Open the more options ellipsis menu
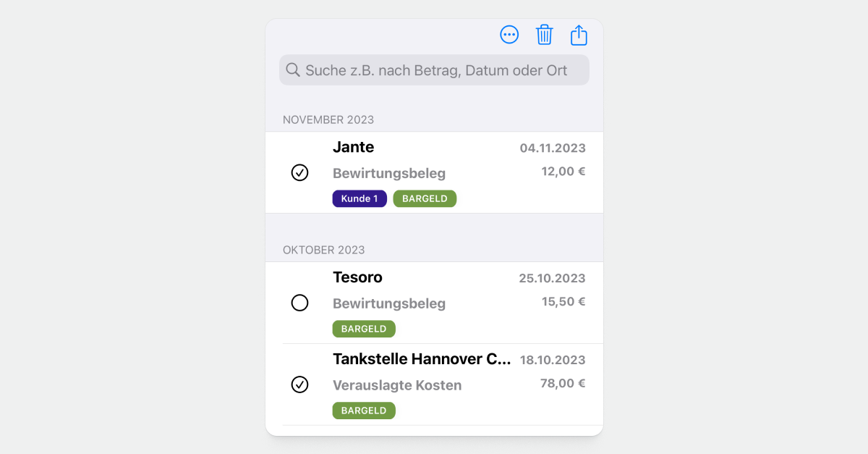 pos(509,35)
